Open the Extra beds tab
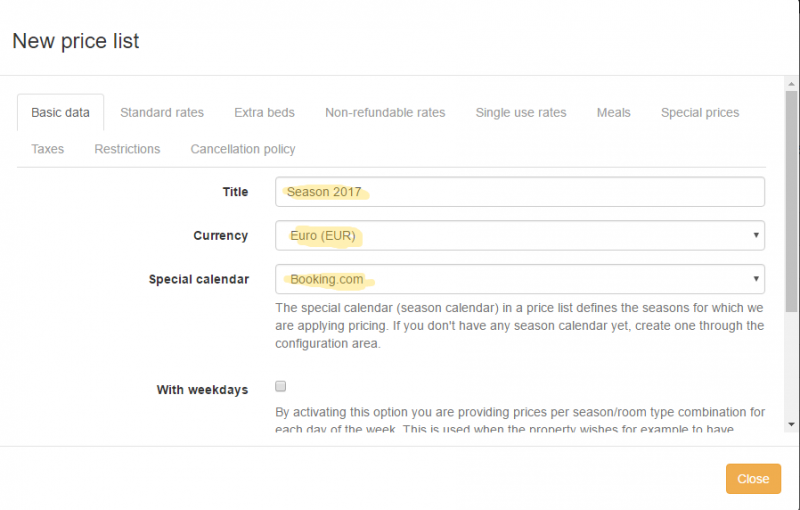 click(x=264, y=113)
